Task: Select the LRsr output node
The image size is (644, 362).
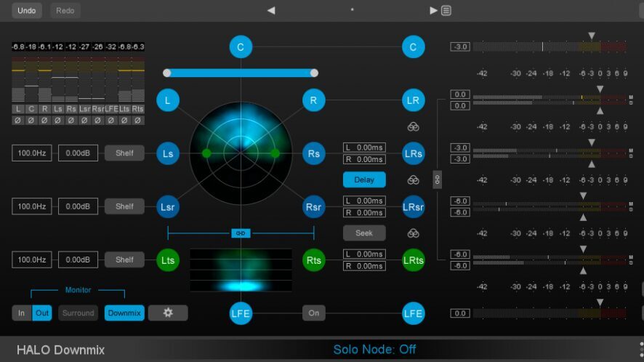Action: point(413,206)
